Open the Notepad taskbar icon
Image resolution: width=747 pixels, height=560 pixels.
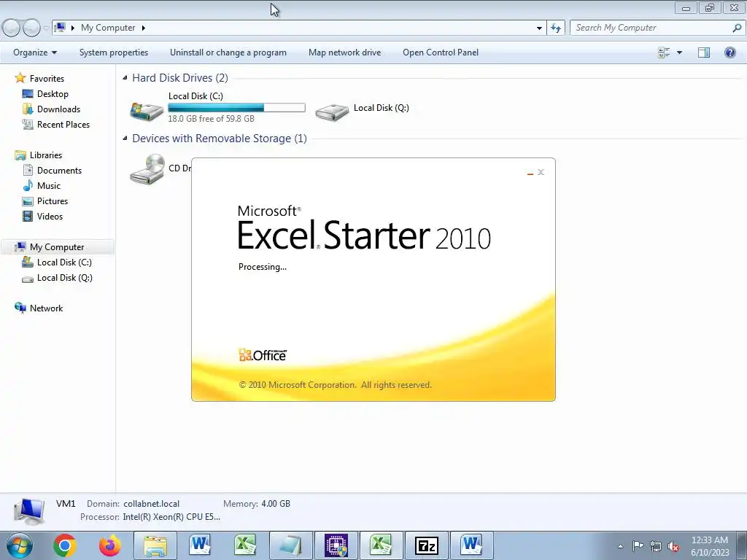coord(290,545)
